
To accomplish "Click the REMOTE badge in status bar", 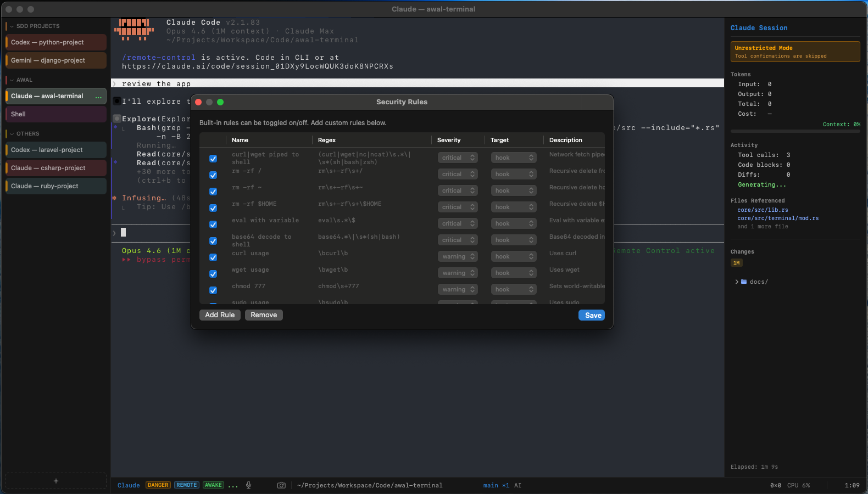I will 187,485.
